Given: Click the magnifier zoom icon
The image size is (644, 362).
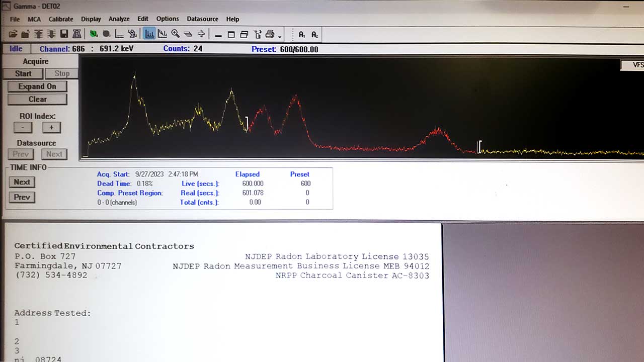Looking at the screenshot, I should [175, 34].
